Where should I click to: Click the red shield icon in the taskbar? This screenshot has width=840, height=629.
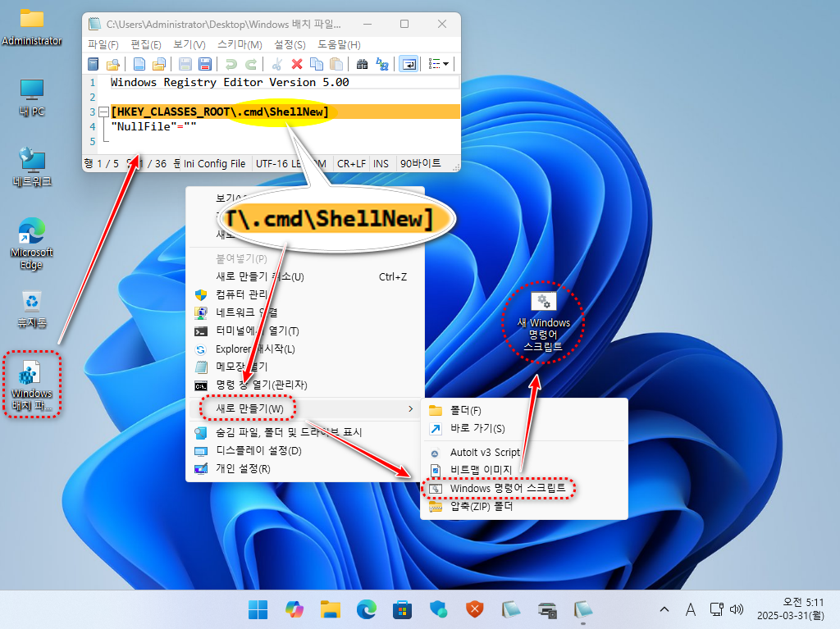(475, 609)
